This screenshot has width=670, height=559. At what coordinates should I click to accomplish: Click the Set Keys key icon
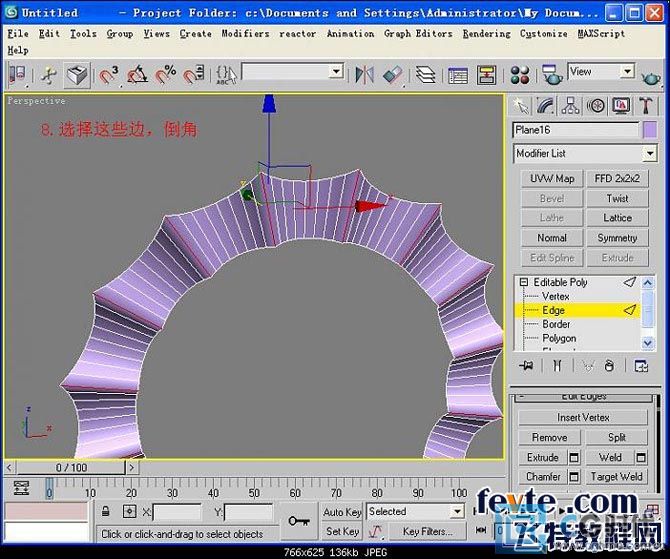coord(299,521)
